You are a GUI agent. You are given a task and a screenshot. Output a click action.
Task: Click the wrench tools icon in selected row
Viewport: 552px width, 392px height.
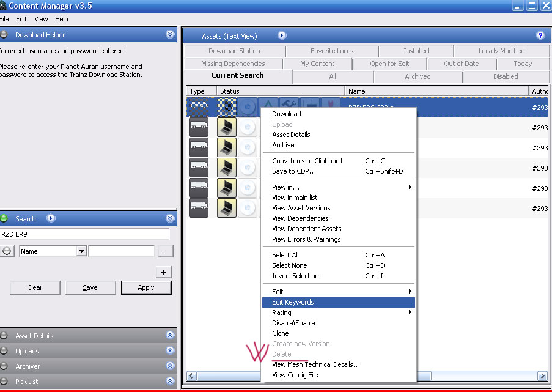[289, 105]
